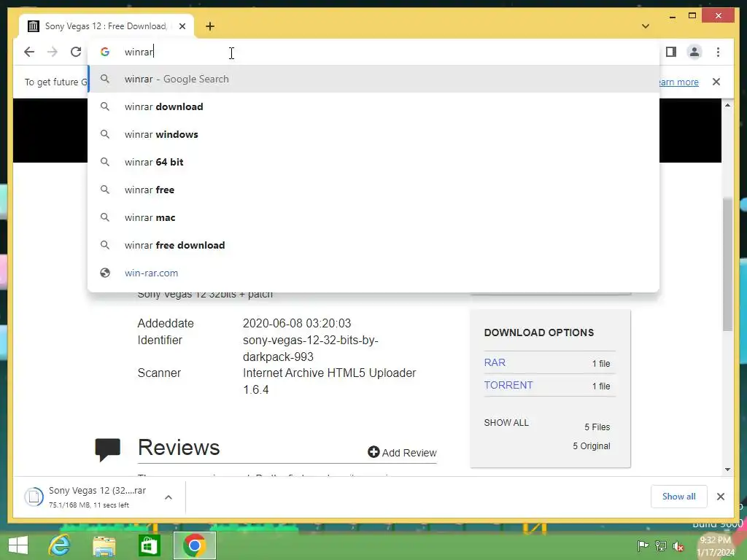
Task: Select the Sony Vegas 12 tab
Action: pyautogui.click(x=106, y=26)
